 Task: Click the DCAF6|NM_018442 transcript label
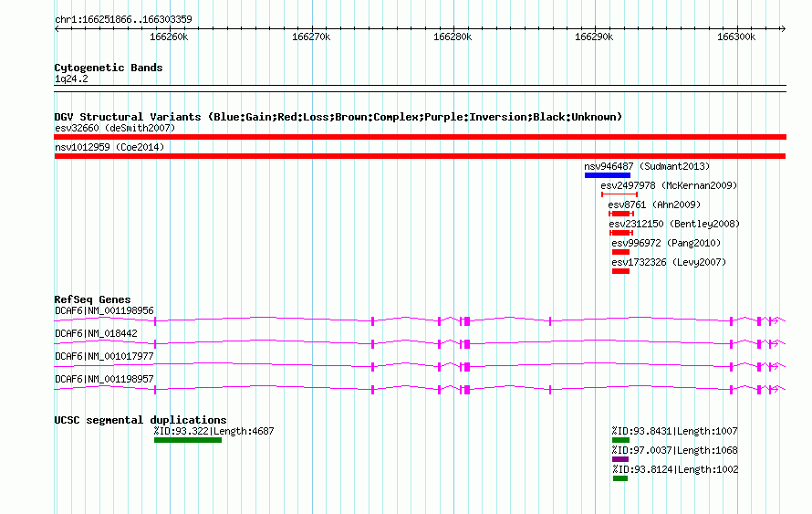pos(96,333)
